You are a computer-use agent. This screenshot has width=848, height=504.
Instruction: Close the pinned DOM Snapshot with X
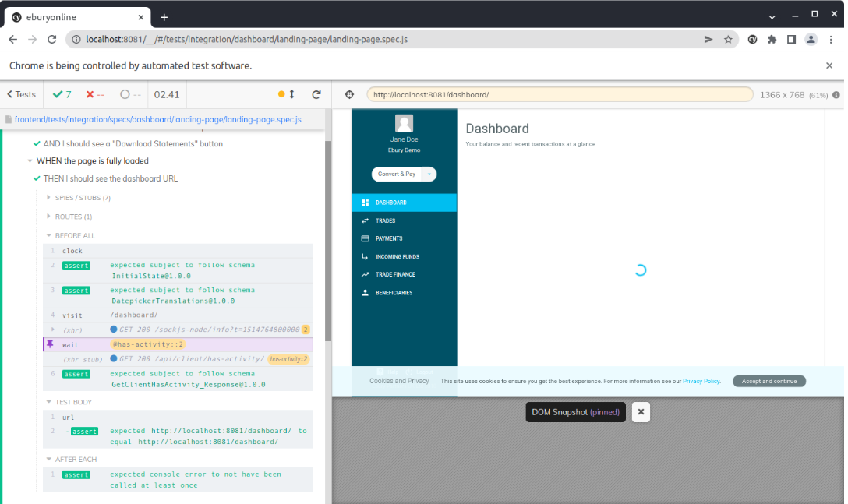coord(641,412)
